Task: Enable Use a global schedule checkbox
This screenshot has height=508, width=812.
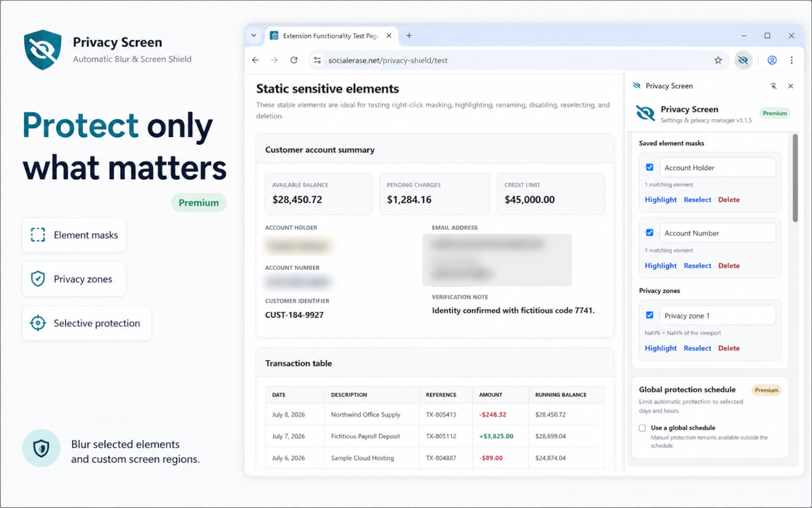Action: click(643, 428)
